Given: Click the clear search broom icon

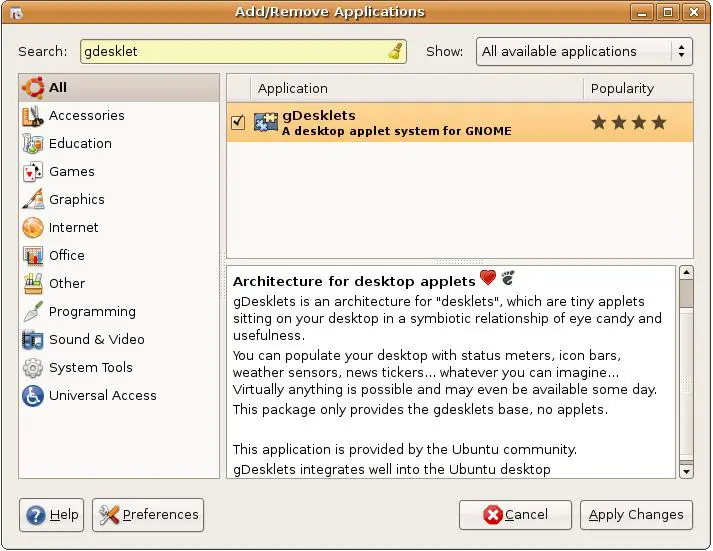Looking at the screenshot, I should click(395, 52).
